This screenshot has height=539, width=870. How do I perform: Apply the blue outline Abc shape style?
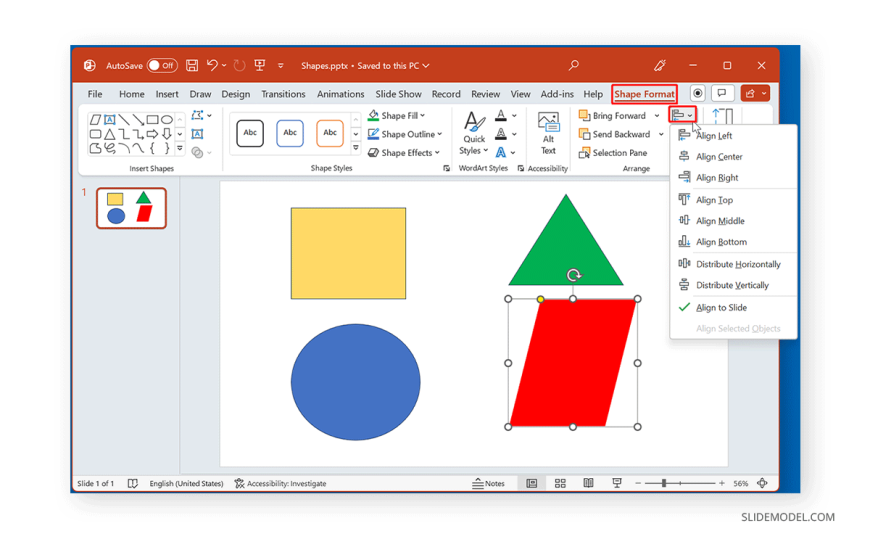point(290,133)
